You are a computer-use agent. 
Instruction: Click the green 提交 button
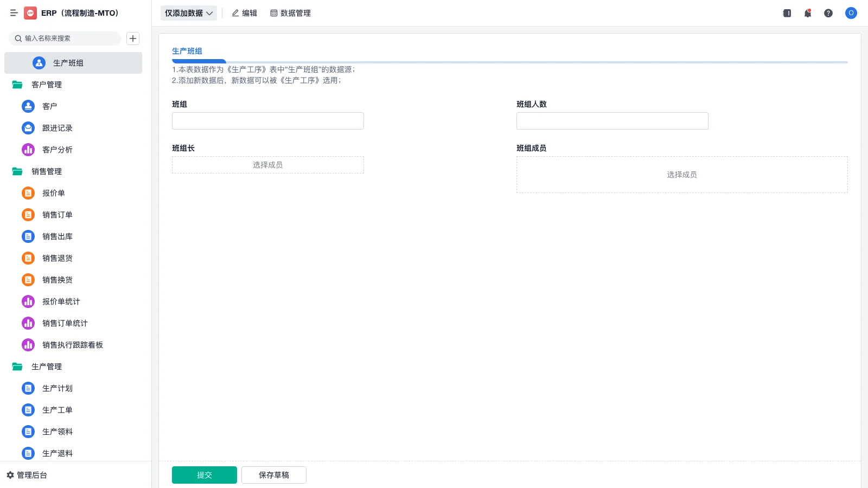205,475
